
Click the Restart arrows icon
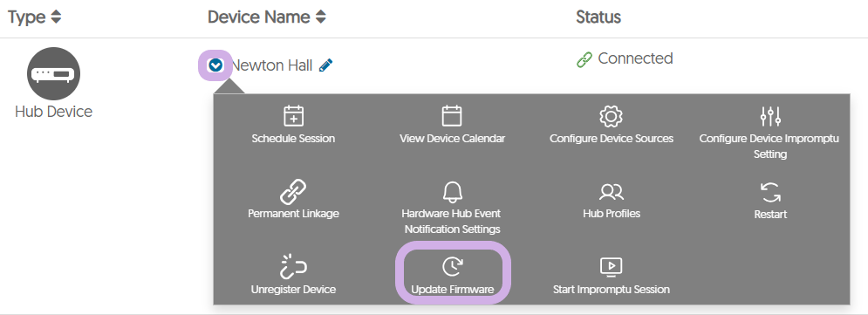[770, 192]
